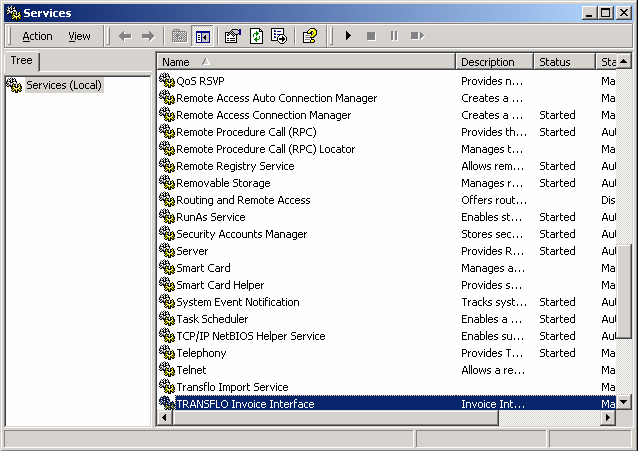This screenshot has width=638, height=451.
Task: Click the gear icon beside Telephony
Action: click(166, 352)
